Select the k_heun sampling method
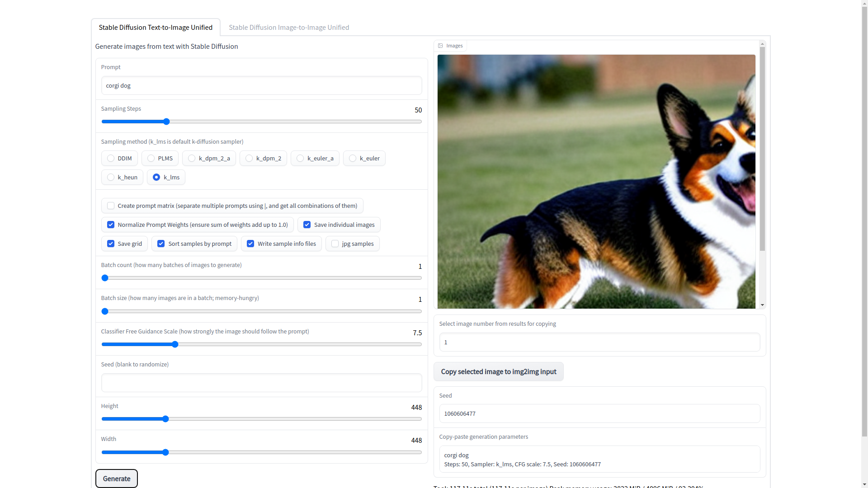This screenshot has width=868, height=488. 111,177
